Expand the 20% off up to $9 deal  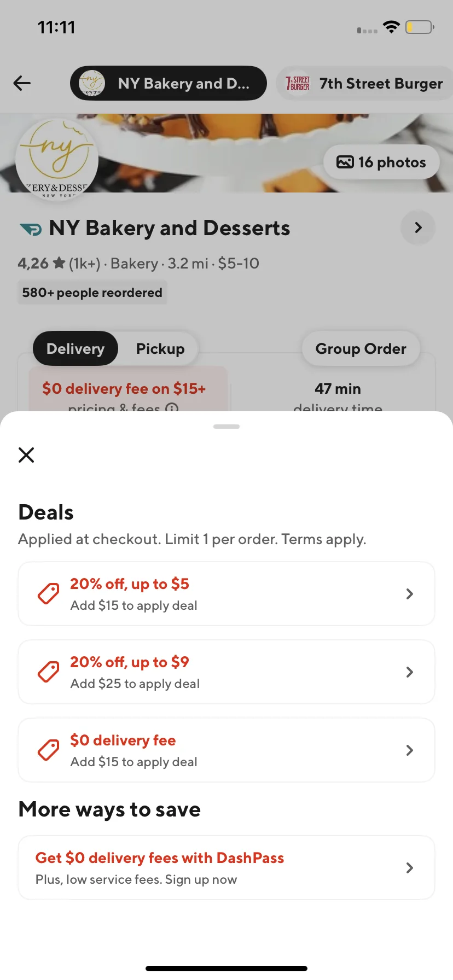point(226,672)
